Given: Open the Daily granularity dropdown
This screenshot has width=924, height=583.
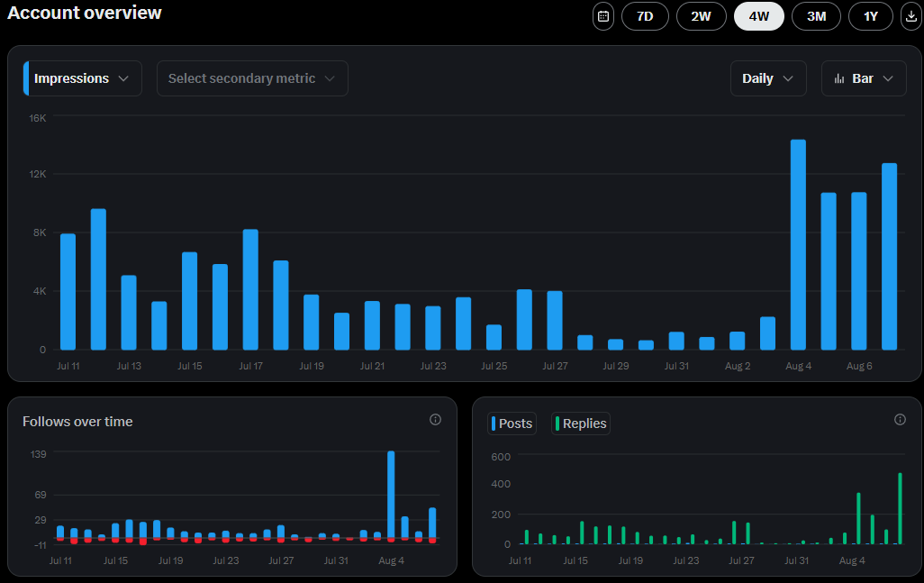Looking at the screenshot, I should pyautogui.click(x=768, y=78).
